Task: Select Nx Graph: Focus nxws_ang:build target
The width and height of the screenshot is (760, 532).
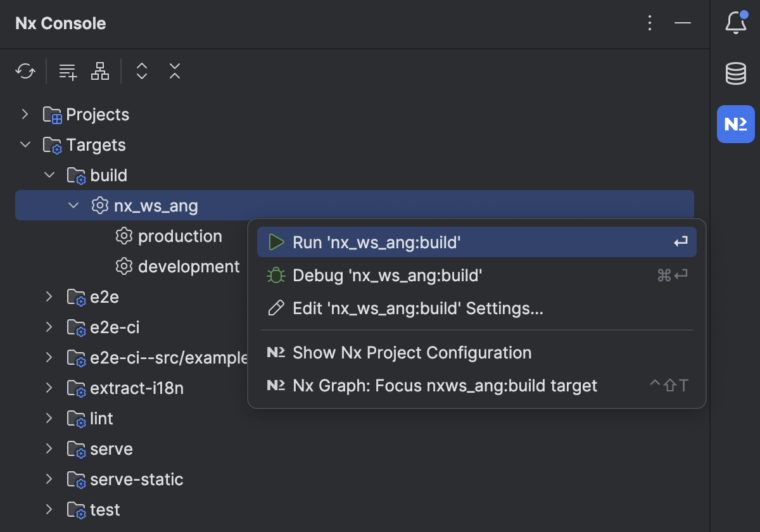Action: tap(443, 385)
